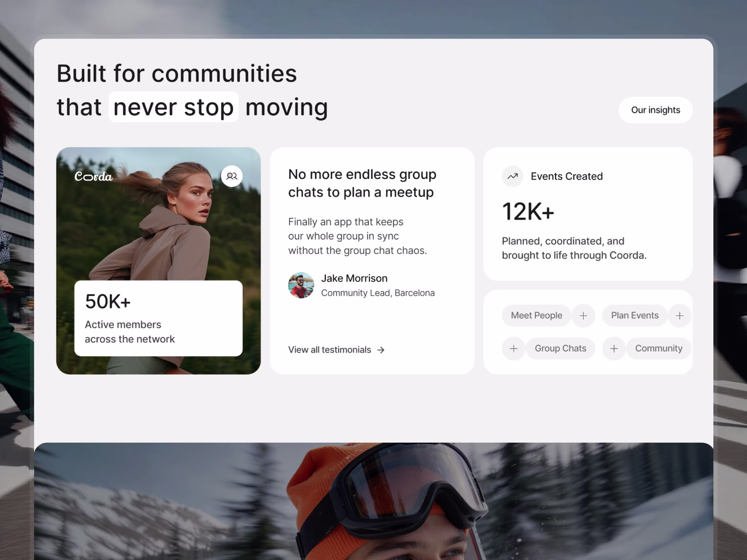Screen dimensions: 747x560
Task: Open Jake Morrison's avatar photo
Action: pos(301,285)
